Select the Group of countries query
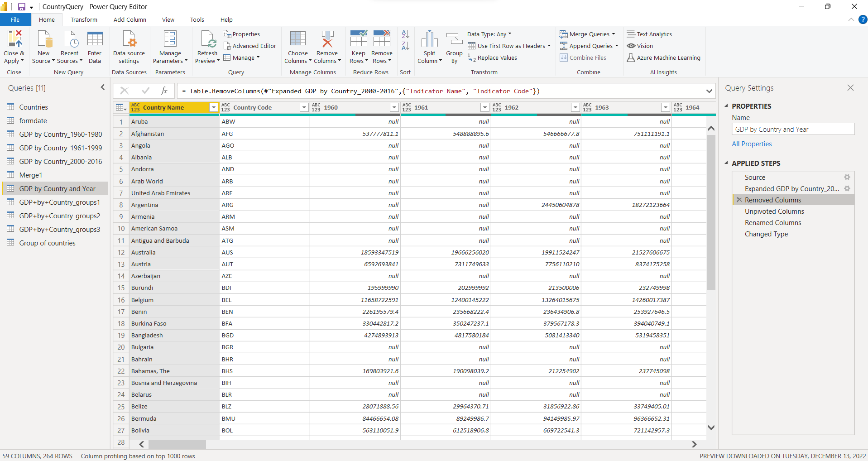 pyautogui.click(x=55, y=243)
